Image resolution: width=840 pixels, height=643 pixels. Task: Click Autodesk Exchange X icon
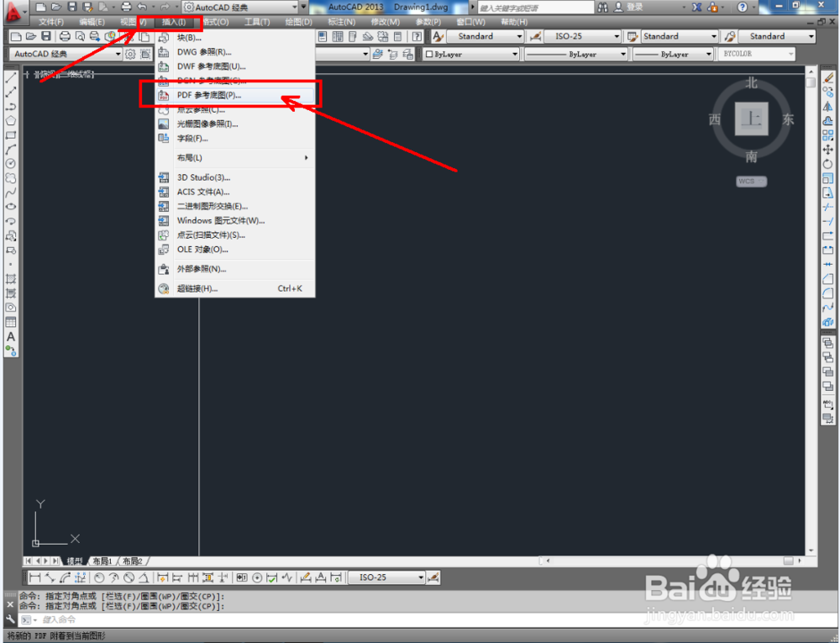[x=697, y=7]
